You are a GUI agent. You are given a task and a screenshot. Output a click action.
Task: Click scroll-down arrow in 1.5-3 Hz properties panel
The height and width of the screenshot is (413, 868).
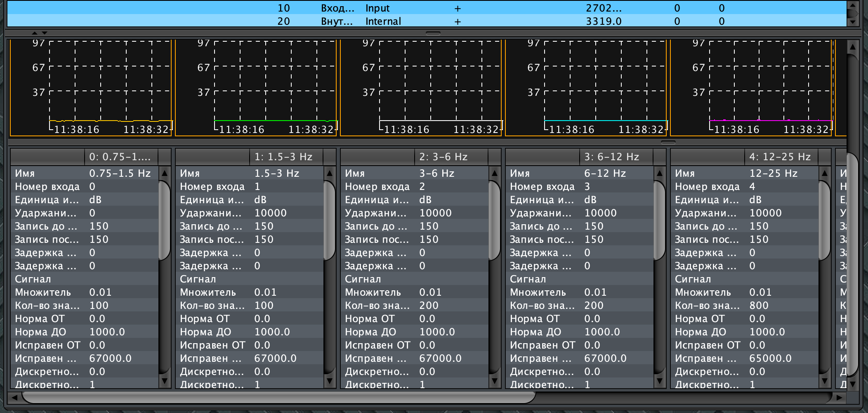click(330, 380)
